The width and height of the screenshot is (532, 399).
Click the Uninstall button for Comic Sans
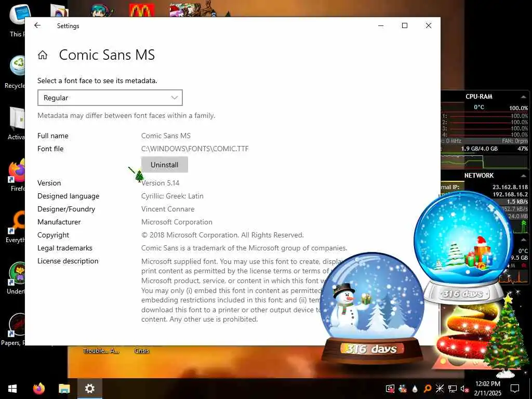pos(165,165)
